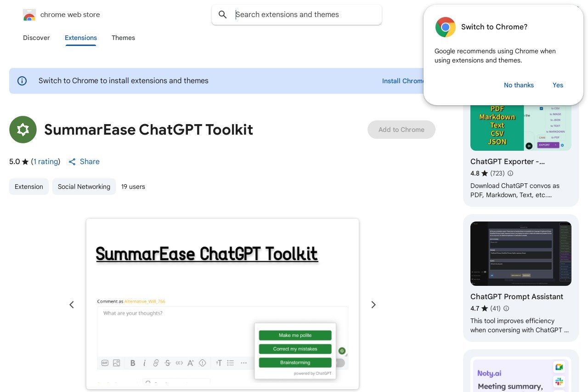Show next screenshot with right arrow
The width and height of the screenshot is (588, 392).
373,305
